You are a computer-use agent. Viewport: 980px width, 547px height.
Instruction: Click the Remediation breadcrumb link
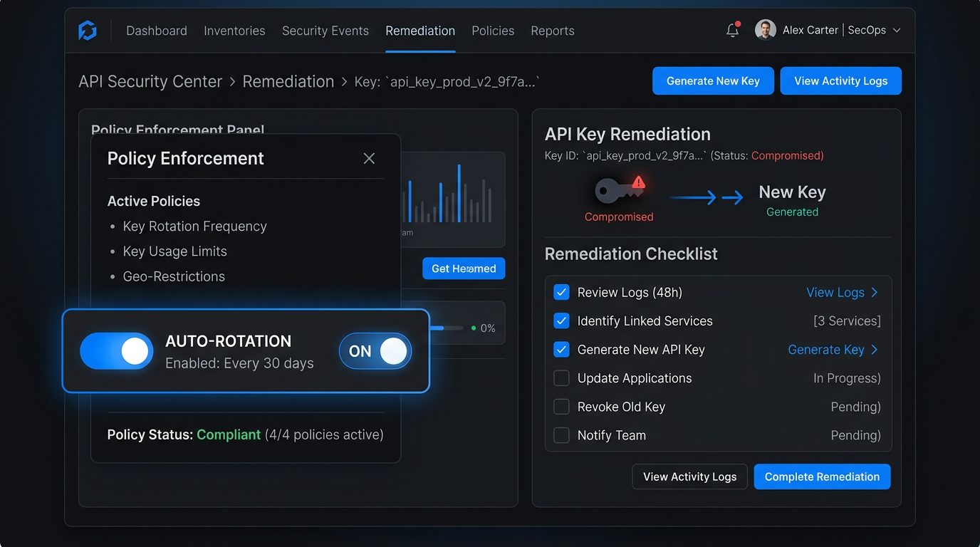(288, 82)
